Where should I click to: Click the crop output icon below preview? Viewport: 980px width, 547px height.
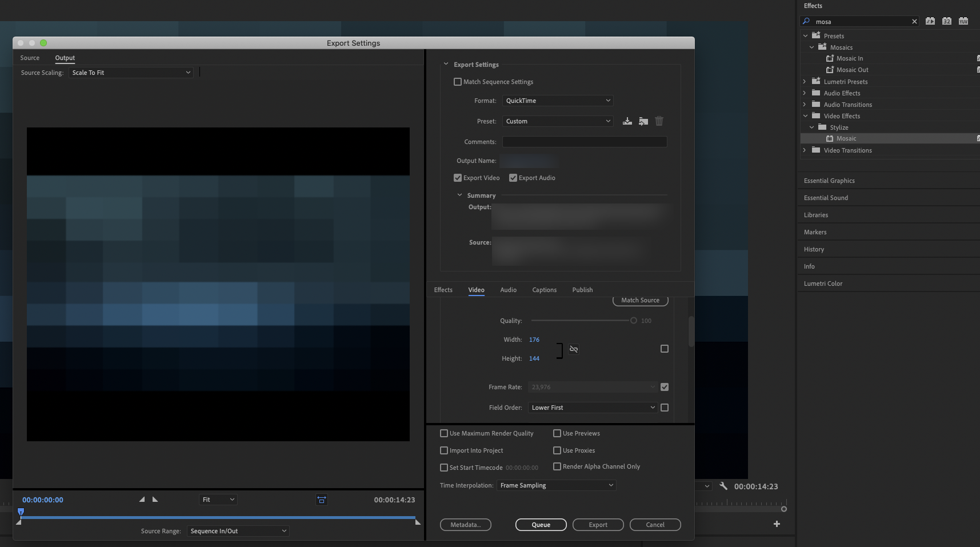[321, 499]
